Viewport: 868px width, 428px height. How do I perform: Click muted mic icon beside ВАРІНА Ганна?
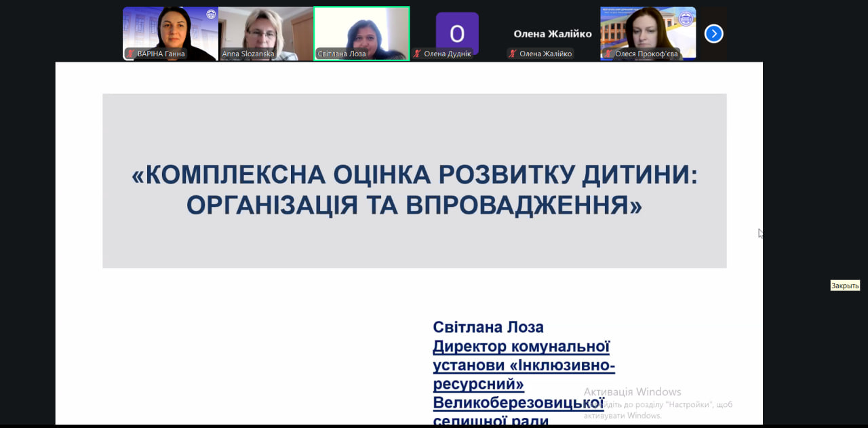(x=130, y=54)
